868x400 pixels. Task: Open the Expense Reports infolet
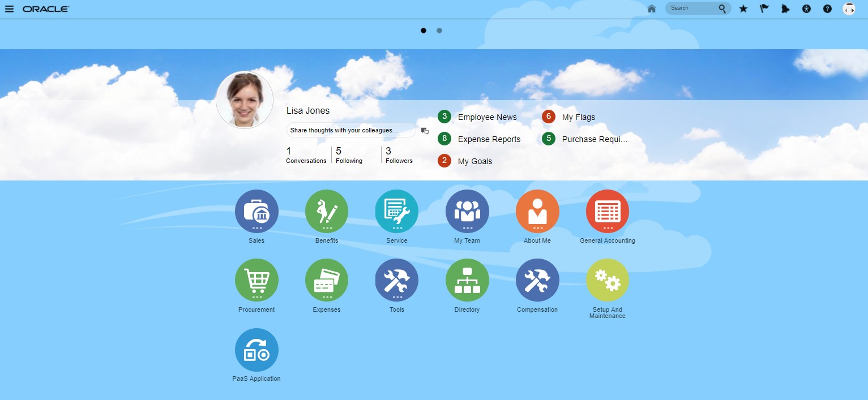coord(490,139)
